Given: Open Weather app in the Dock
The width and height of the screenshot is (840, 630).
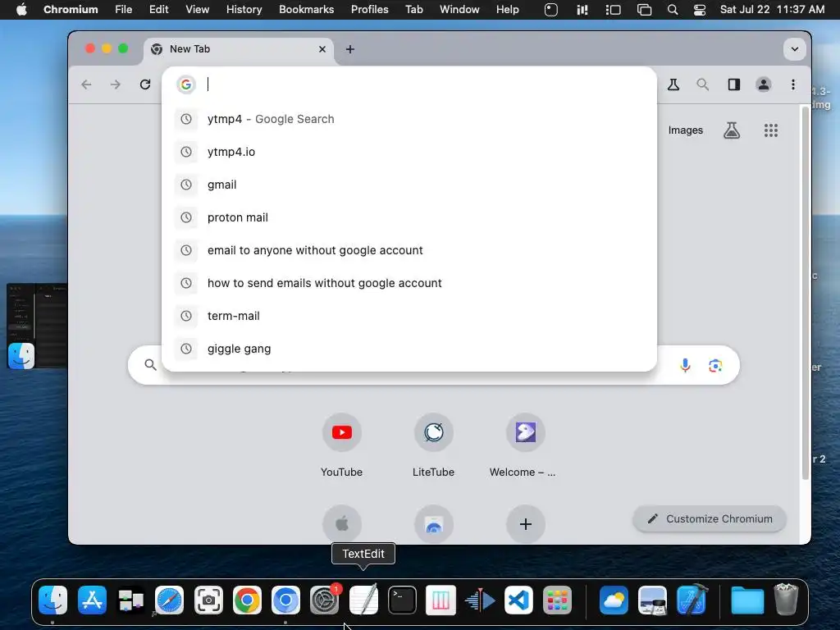Looking at the screenshot, I should coord(614,600).
